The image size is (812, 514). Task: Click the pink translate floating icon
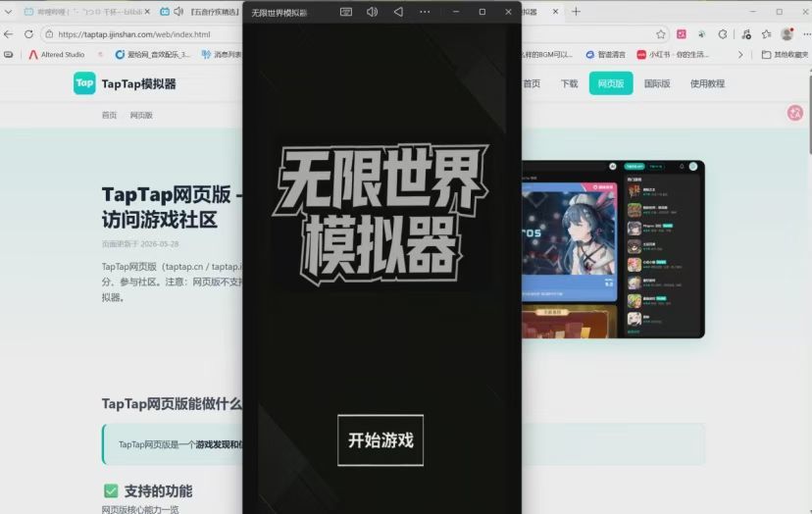795,113
